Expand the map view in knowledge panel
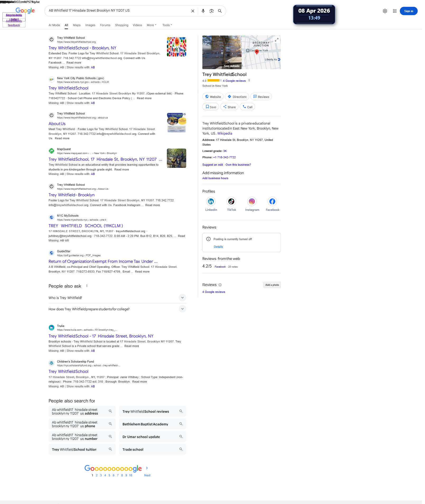Screen dimensions: 425x504 [x=276, y=40]
